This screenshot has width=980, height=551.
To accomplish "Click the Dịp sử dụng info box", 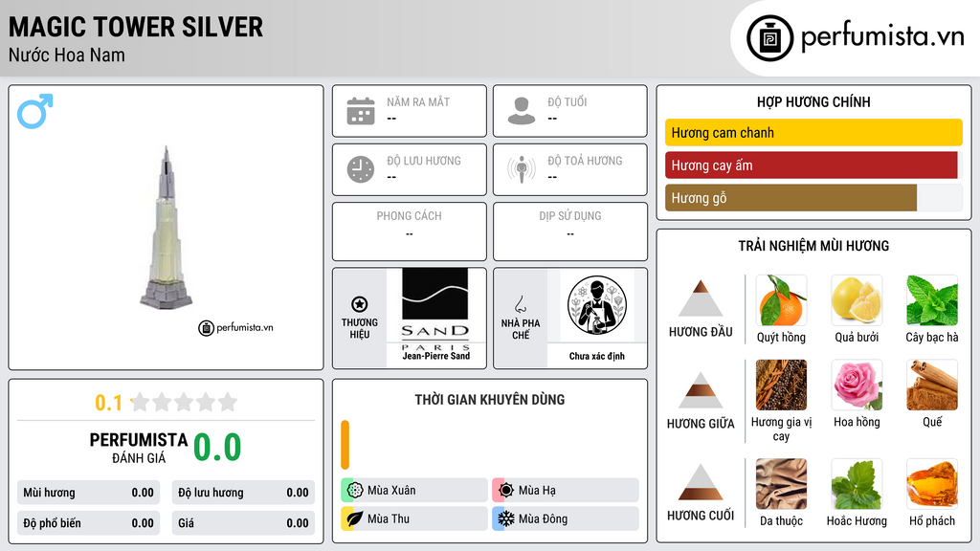I will [570, 231].
